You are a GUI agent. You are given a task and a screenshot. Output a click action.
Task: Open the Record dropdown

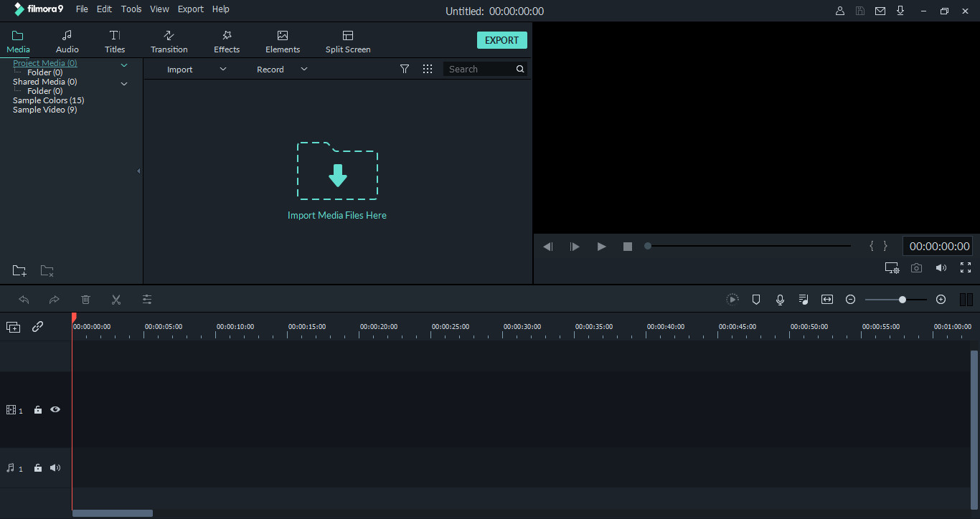[281, 70]
